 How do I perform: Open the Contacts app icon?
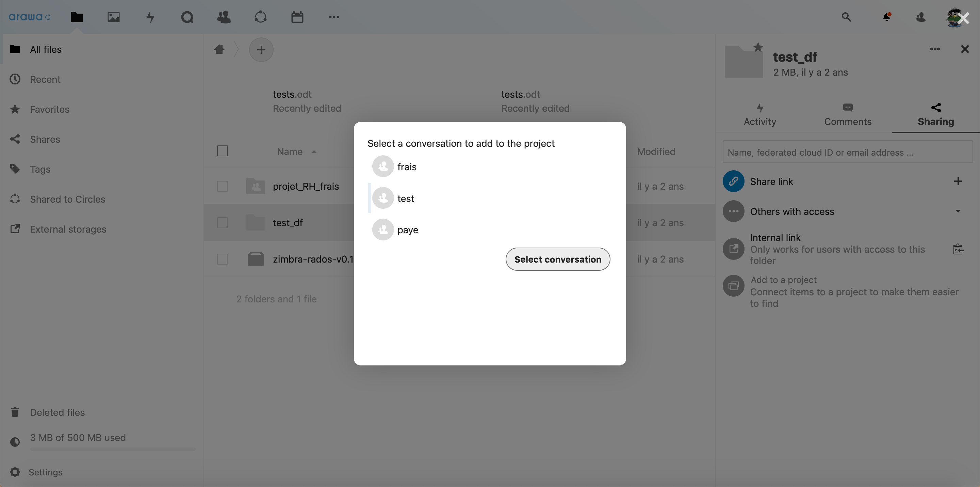pos(224,17)
